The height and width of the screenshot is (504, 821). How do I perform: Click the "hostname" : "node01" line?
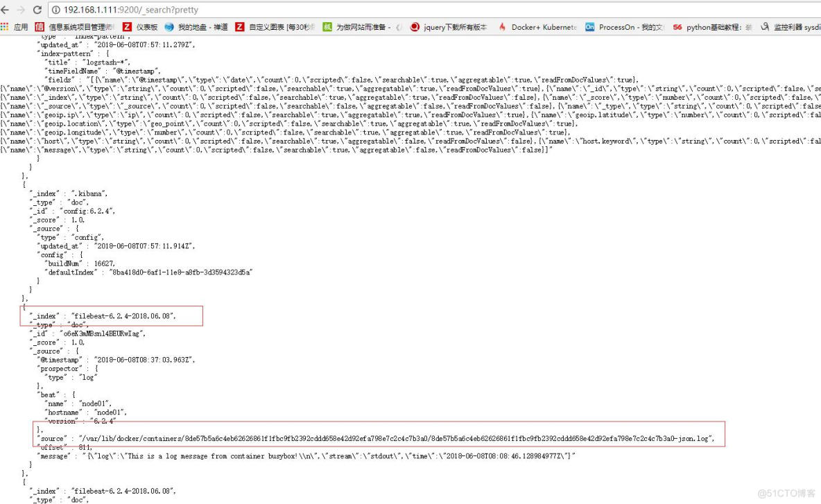pos(86,412)
